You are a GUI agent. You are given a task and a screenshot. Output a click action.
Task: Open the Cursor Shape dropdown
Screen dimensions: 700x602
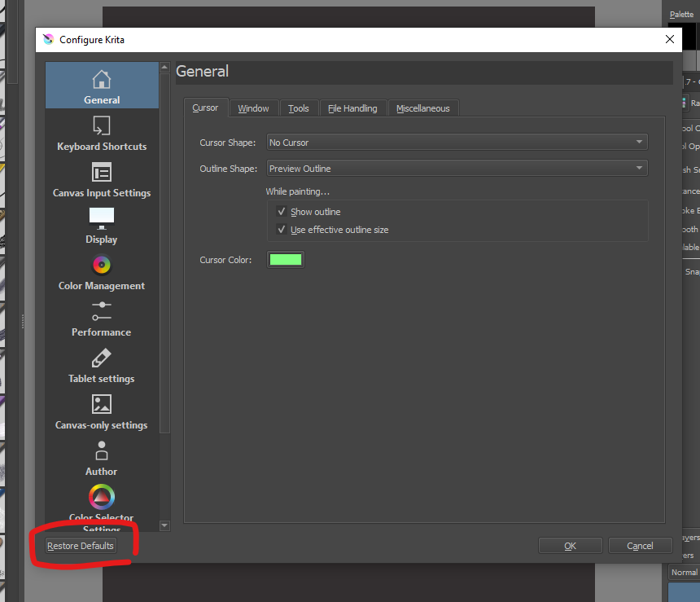pyautogui.click(x=457, y=142)
